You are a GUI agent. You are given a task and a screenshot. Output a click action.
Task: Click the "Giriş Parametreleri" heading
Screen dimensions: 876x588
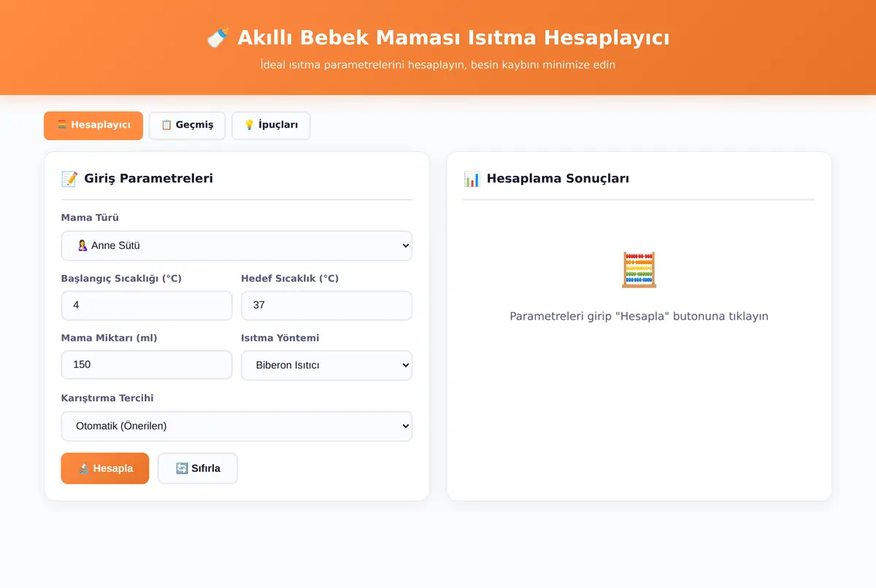[149, 179]
